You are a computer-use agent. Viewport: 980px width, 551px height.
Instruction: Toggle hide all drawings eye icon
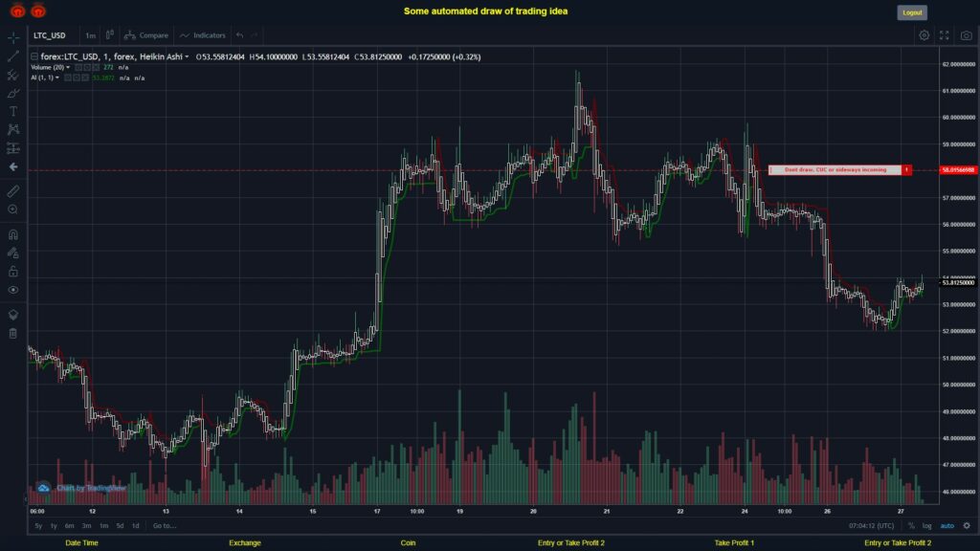pyautogui.click(x=13, y=290)
